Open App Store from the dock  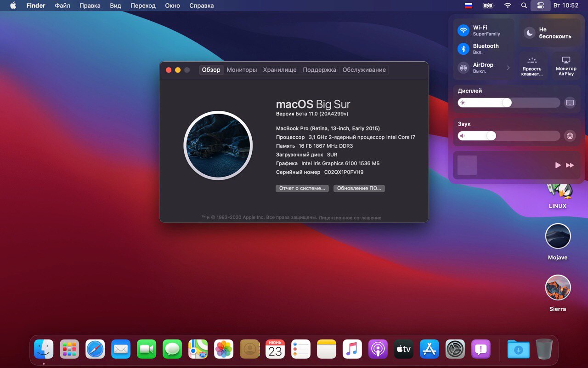click(x=430, y=350)
